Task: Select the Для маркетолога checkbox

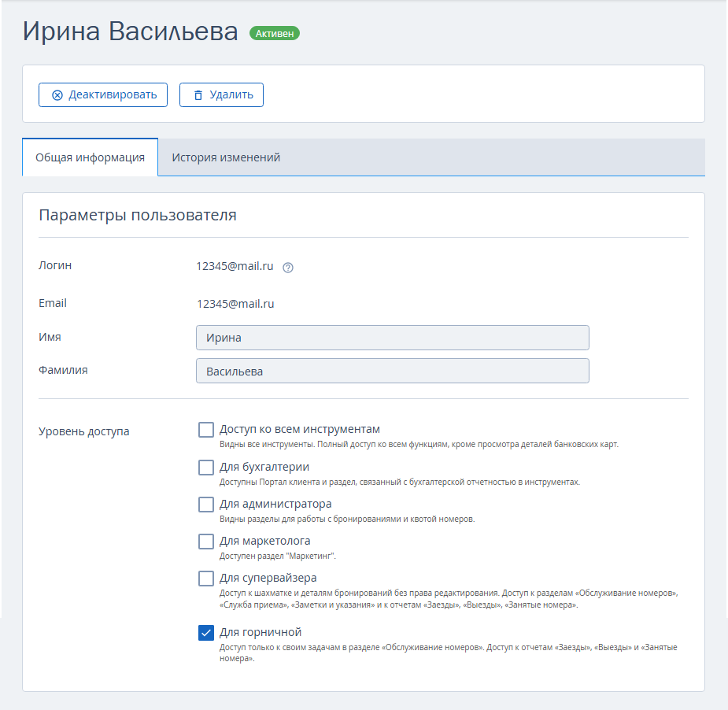Action: [x=206, y=542]
